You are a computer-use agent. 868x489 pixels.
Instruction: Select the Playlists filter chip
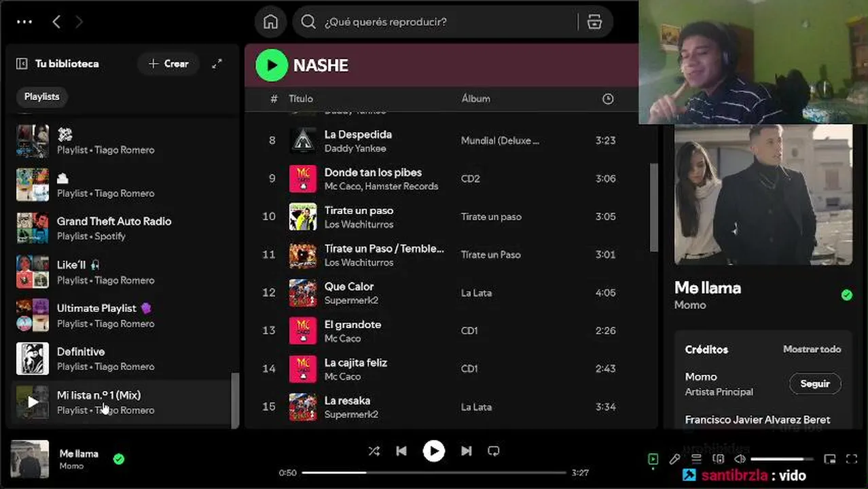tap(42, 96)
